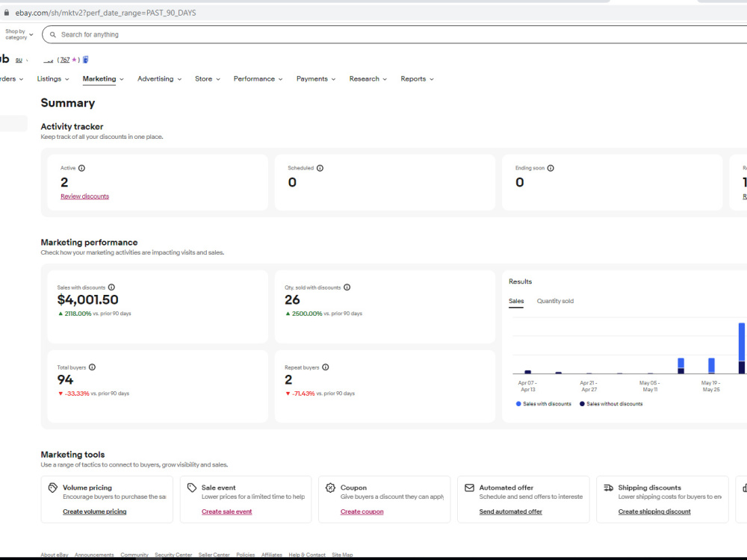747x560 pixels.
Task: Expand the Store dropdown menu
Action: pos(208,79)
